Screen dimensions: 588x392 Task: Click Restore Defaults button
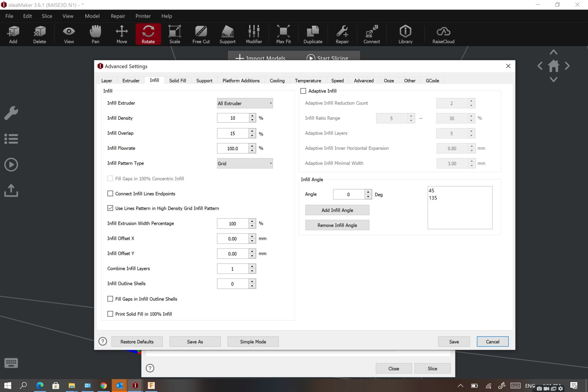tap(137, 342)
